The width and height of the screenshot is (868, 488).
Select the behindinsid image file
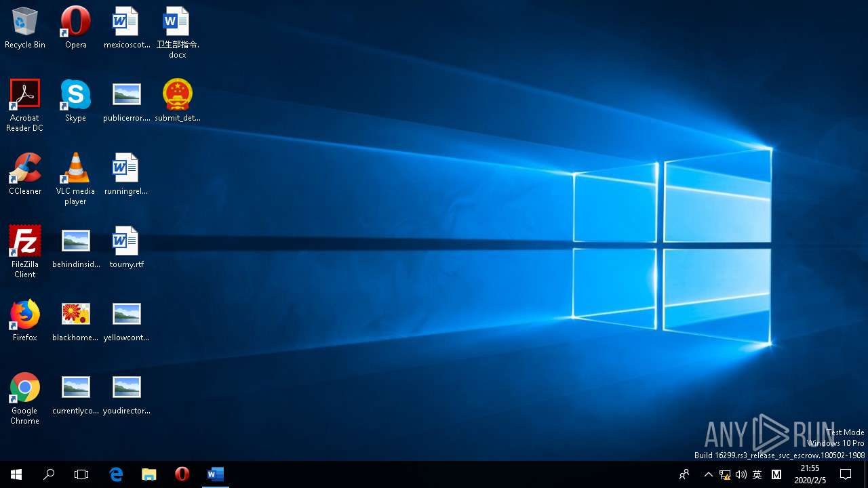(75, 247)
